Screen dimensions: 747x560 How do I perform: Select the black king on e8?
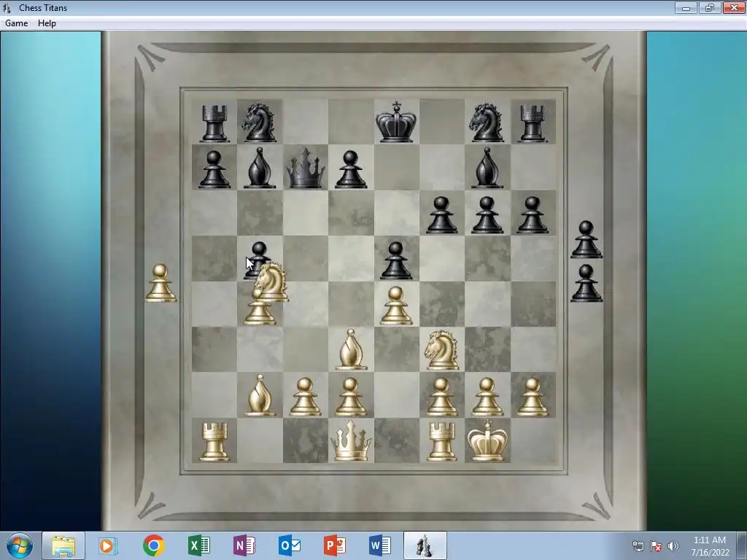396,122
